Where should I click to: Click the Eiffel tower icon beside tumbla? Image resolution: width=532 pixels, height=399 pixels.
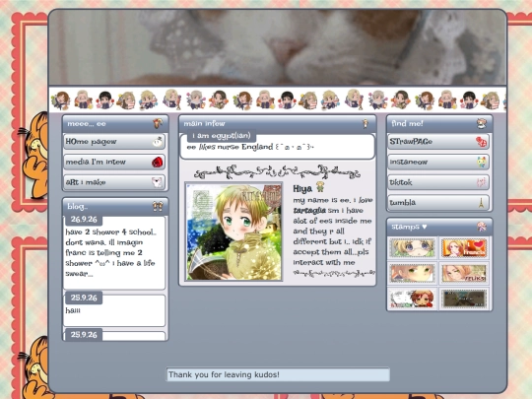pos(481,203)
